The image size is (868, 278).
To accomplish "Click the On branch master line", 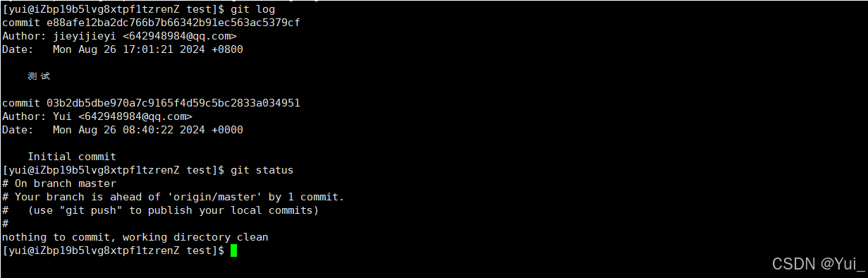I will click(x=59, y=183).
